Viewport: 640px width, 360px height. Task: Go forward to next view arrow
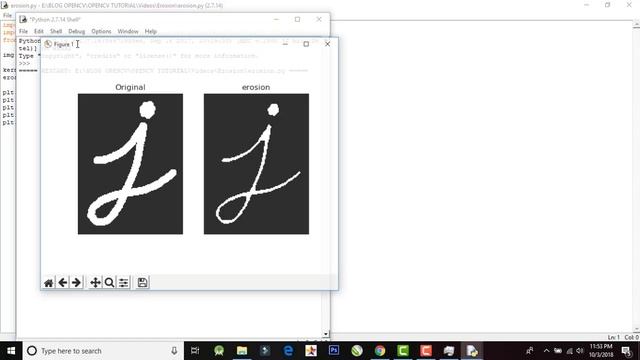76,282
